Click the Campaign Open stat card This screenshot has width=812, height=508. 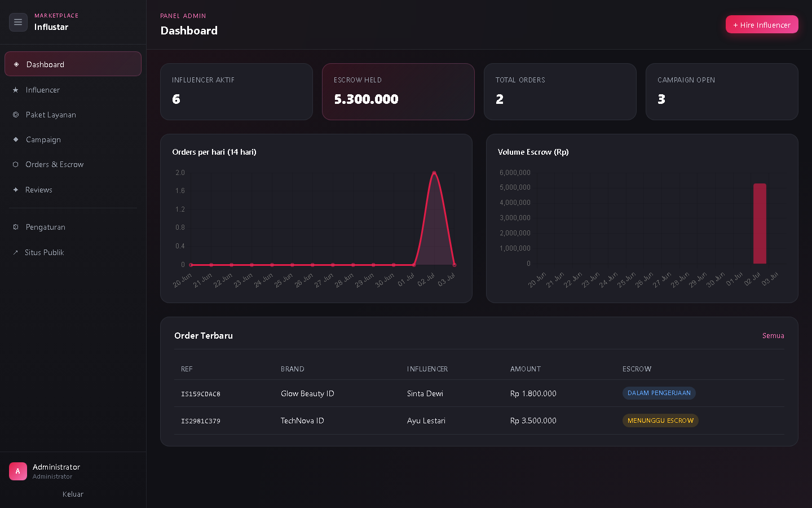pos(722,91)
